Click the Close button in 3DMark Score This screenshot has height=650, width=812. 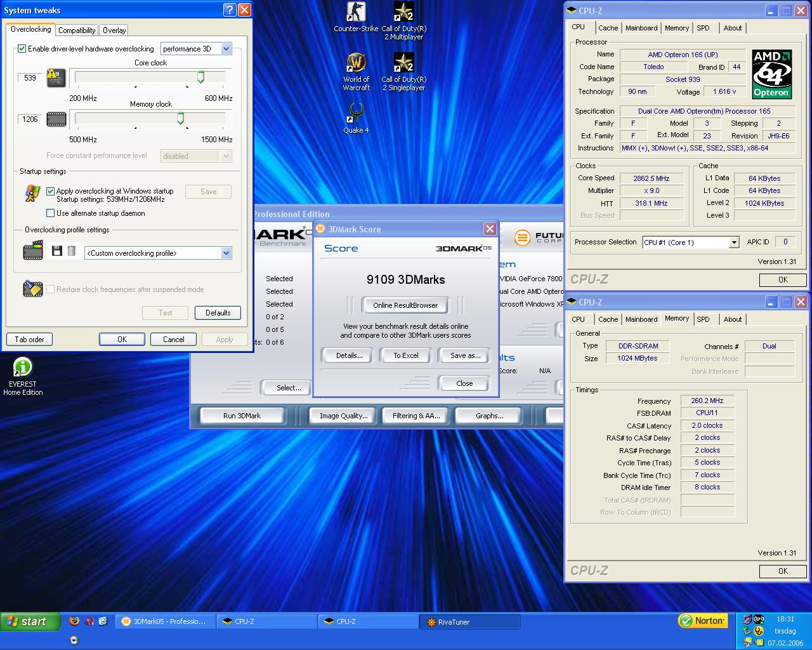tap(464, 383)
